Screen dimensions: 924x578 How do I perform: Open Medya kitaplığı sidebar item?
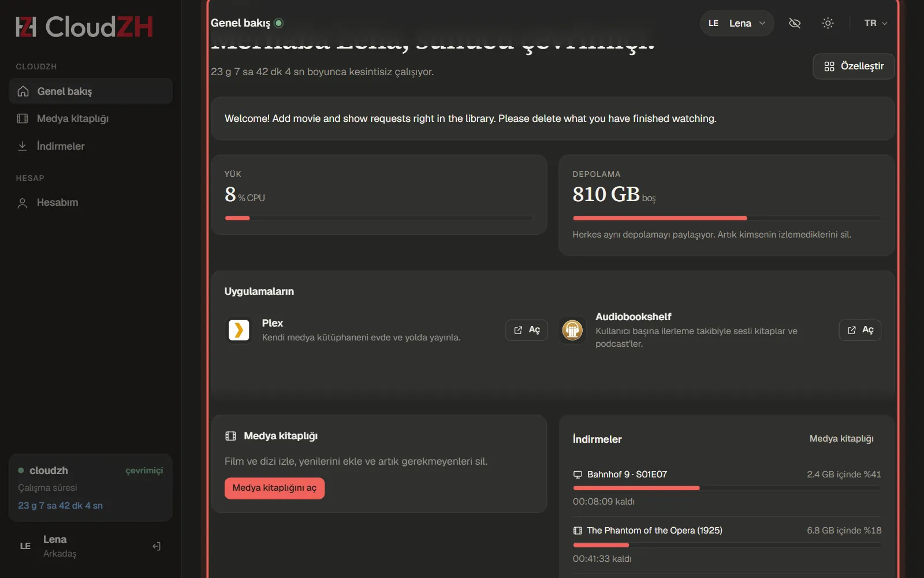[91, 118]
